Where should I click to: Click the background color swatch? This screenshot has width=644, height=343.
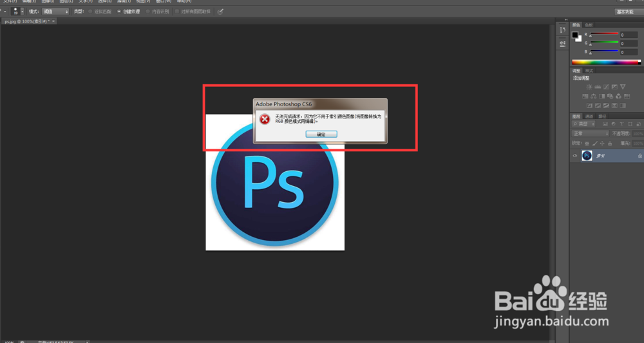[x=579, y=39]
